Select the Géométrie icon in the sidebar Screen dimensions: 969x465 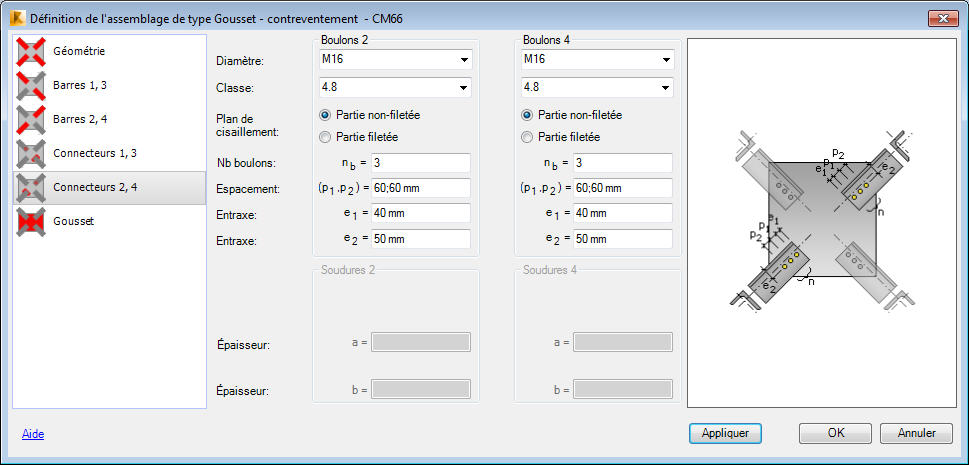31,51
